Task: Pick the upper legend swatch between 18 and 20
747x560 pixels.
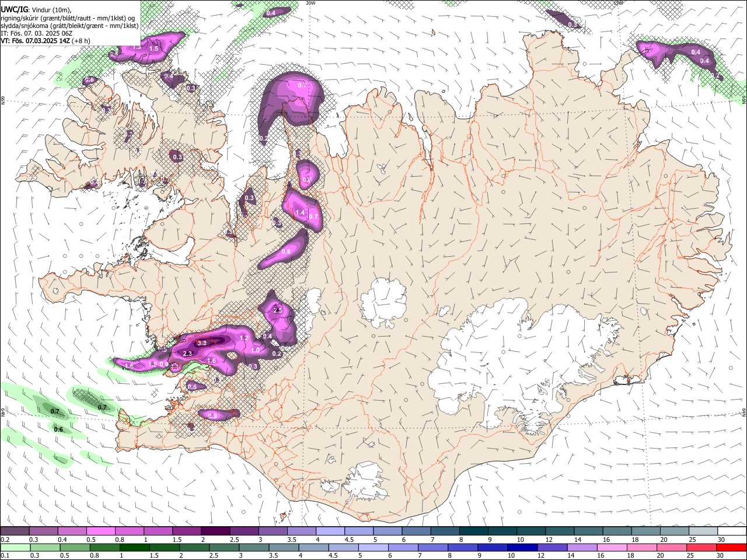Action: click(645, 531)
